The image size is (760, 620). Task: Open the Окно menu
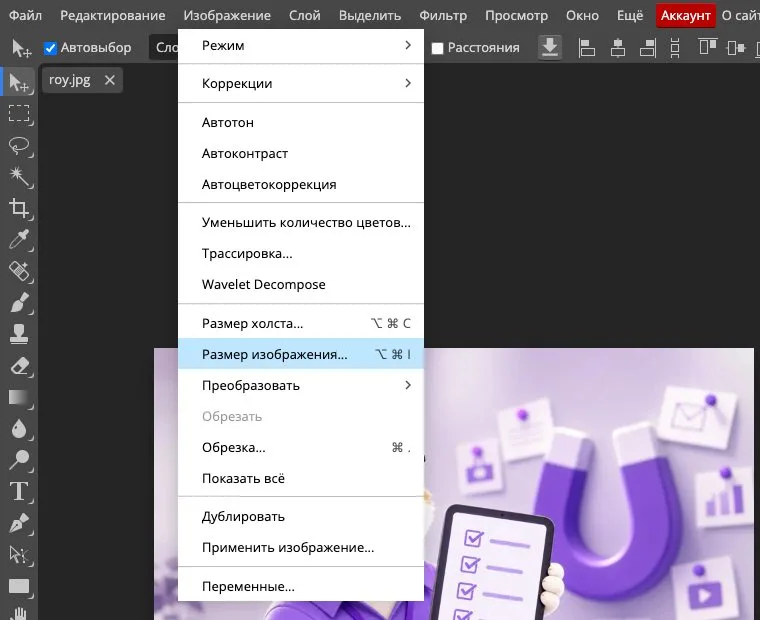(582, 16)
